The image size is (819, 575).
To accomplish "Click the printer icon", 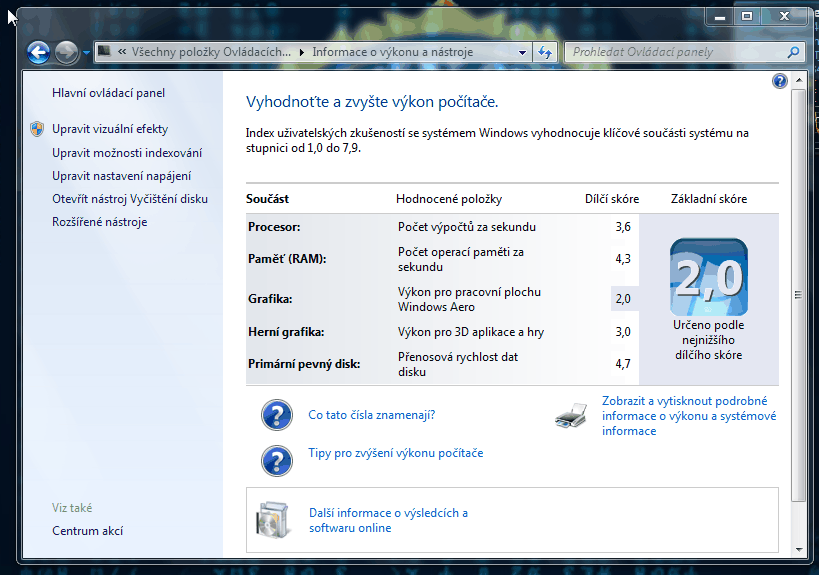I will coord(571,416).
